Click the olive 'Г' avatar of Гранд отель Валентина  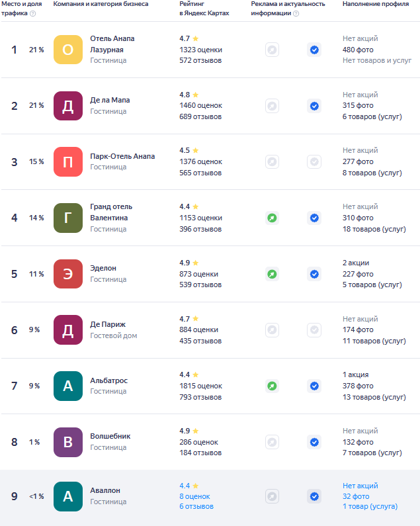(x=68, y=218)
